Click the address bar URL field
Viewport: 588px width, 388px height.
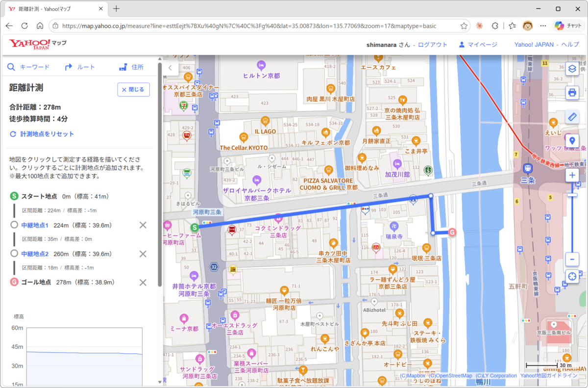coord(259,26)
